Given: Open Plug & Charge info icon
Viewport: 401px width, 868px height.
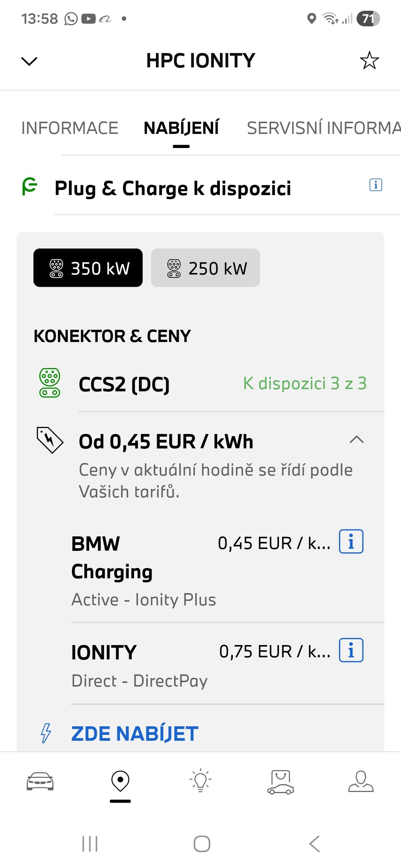Looking at the screenshot, I should (x=375, y=185).
